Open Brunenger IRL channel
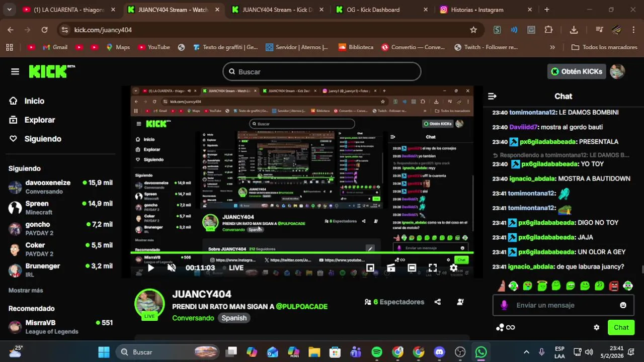Image resolution: width=644 pixels, height=362 pixels. point(60,270)
